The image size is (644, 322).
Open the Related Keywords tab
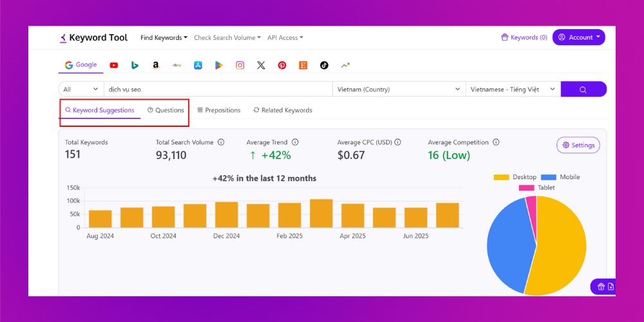coord(283,110)
